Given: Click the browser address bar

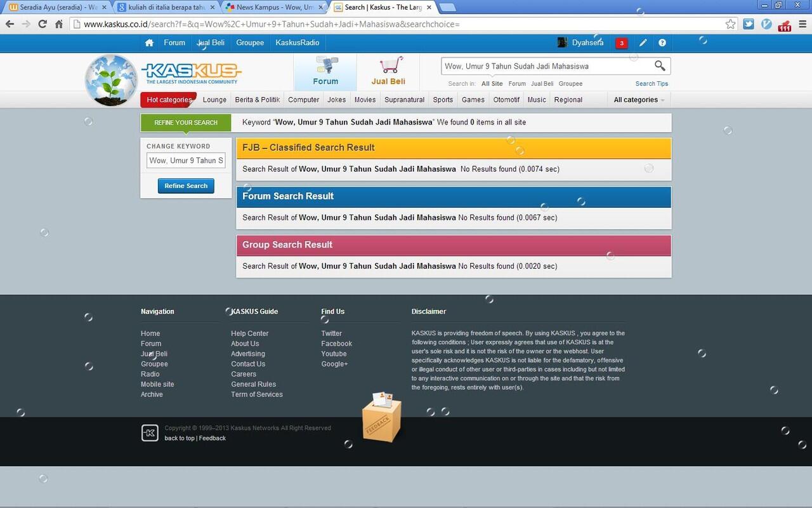Looking at the screenshot, I should pyautogui.click(x=403, y=24).
